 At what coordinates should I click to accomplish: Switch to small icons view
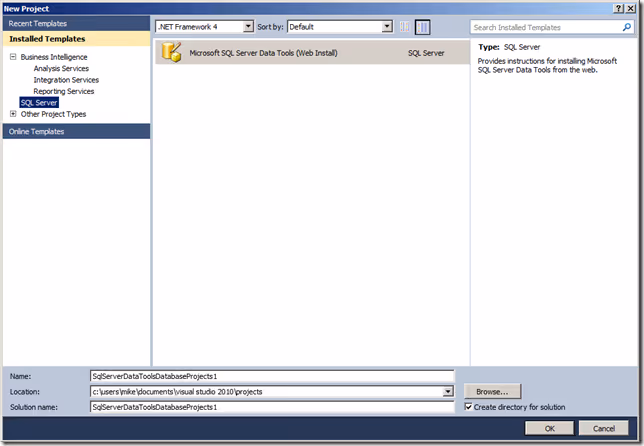click(405, 27)
